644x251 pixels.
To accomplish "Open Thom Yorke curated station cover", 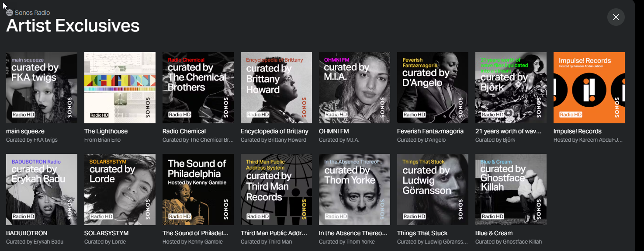I will 354,190.
